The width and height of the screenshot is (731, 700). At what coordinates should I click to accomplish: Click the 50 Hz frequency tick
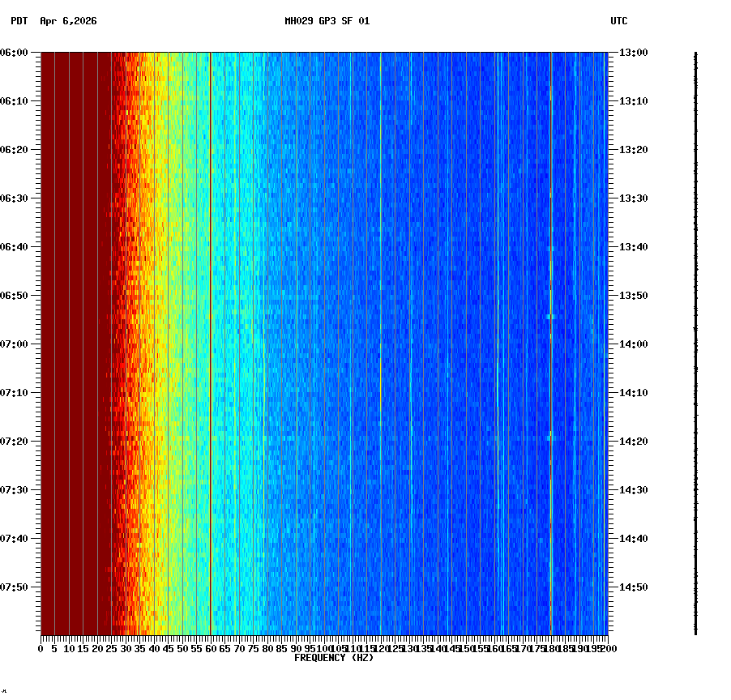tap(182, 648)
